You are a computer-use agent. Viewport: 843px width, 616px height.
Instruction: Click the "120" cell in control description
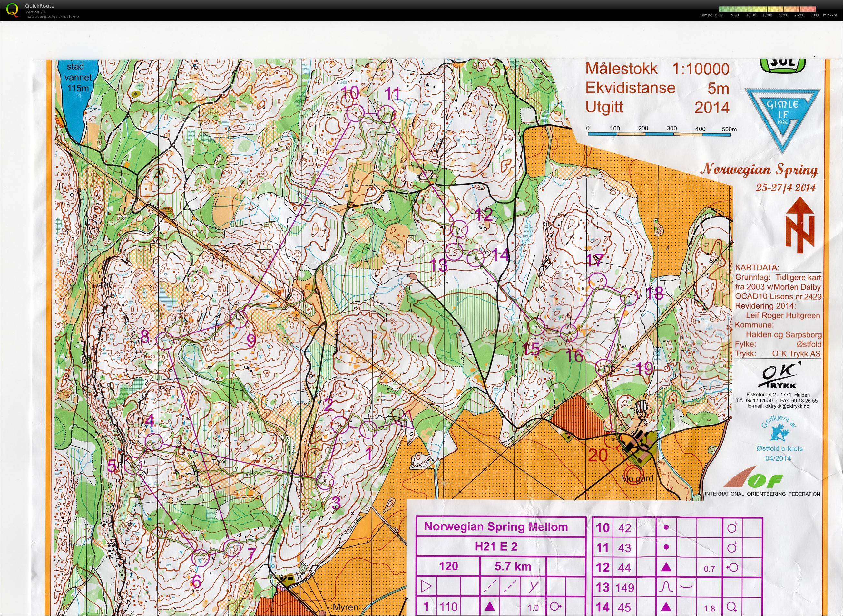click(x=448, y=566)
